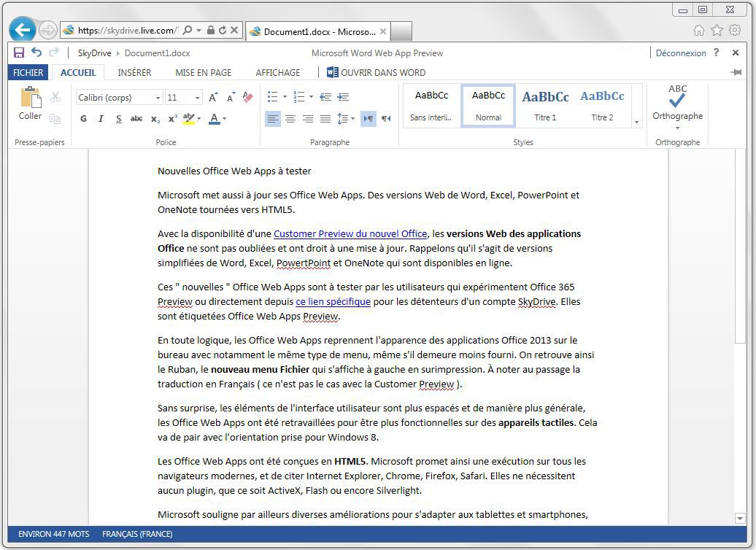Screen dimensions: 756x550
Task: Go back with the browser back arrow
Action: pyautogui.click(x=22, y=30)
